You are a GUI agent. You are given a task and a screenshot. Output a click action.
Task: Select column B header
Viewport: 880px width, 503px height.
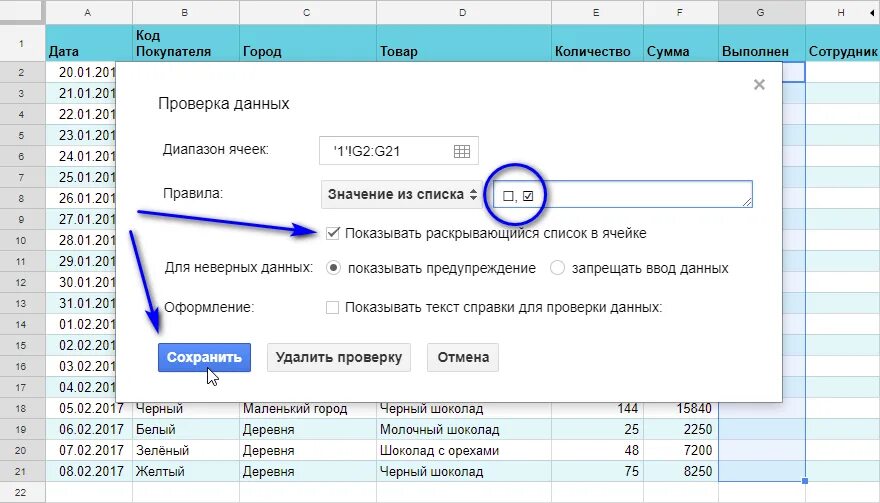(x=186, y=12)
